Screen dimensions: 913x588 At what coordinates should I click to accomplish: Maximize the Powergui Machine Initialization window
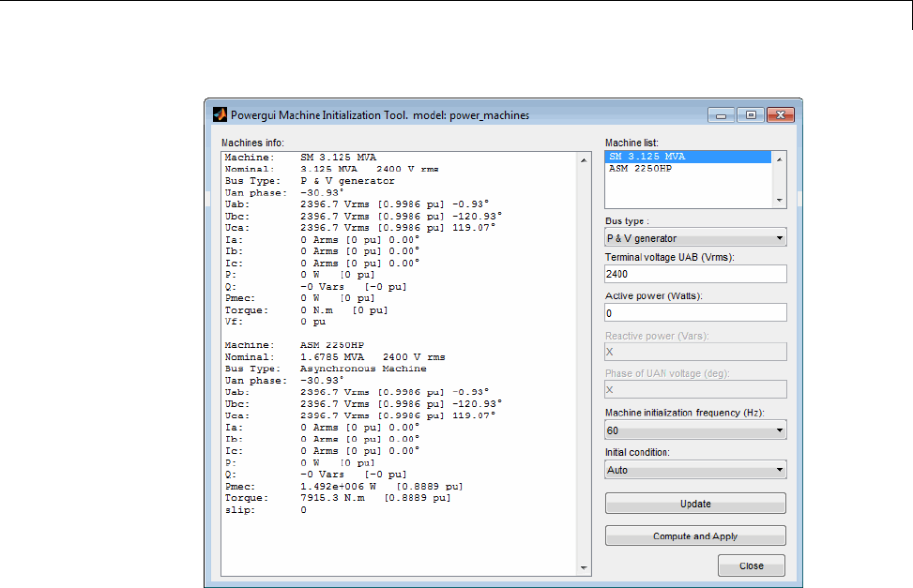(x=751, y=115)
